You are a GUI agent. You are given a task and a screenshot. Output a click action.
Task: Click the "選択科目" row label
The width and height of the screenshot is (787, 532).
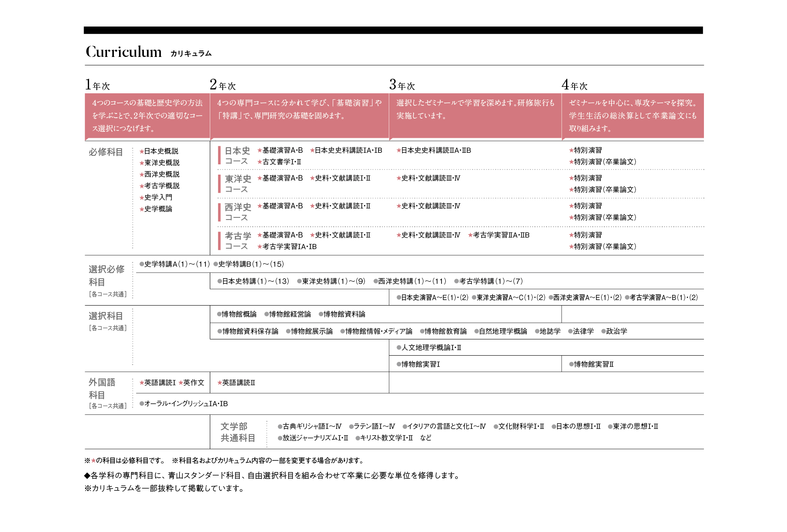pos(106,316)
